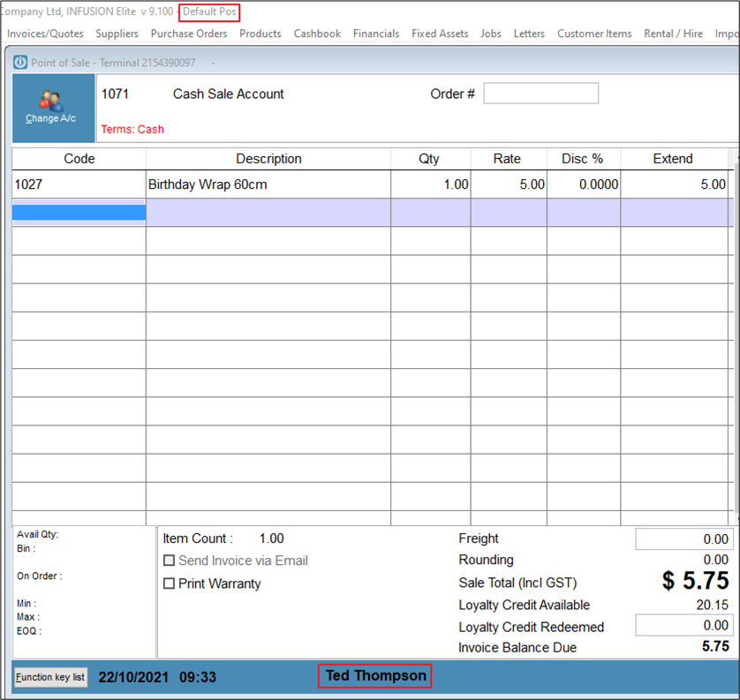Open the Rental / Hire menu
Image resolution: width=740 pixels, height=700 pixels.
(x=674, y=34)
